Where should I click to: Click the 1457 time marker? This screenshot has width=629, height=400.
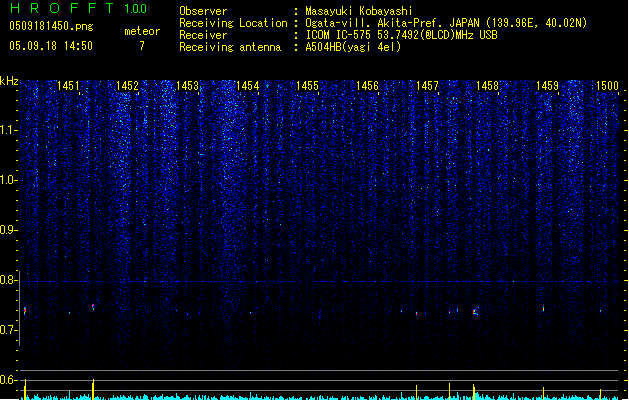(427, 85)
